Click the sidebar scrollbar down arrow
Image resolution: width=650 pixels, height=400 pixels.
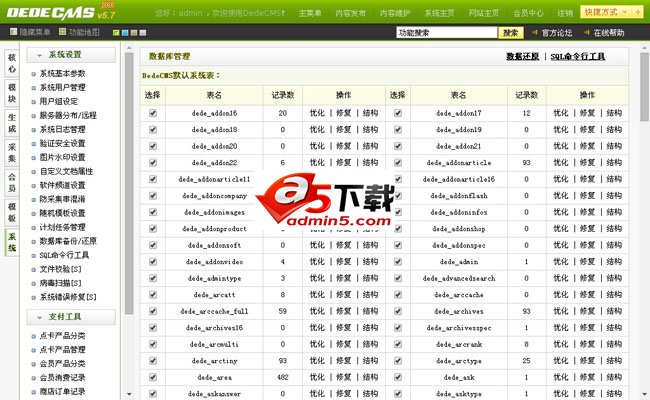pos(129,394)
